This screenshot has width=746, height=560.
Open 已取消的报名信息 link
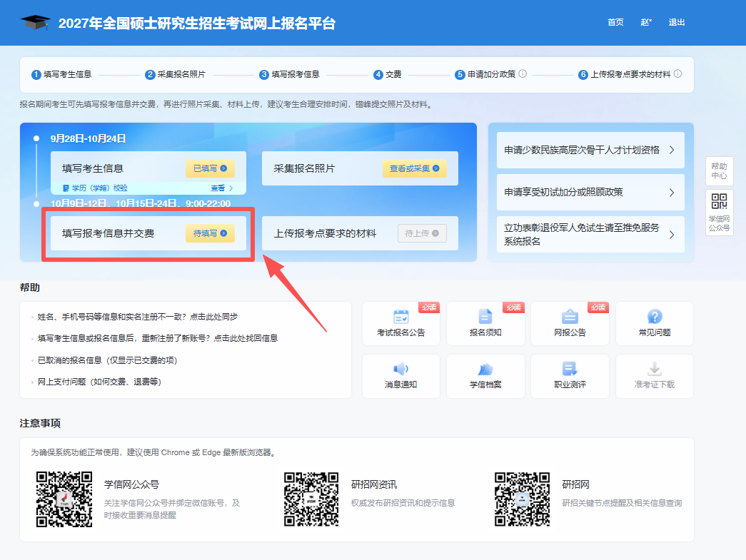point(107,360)
